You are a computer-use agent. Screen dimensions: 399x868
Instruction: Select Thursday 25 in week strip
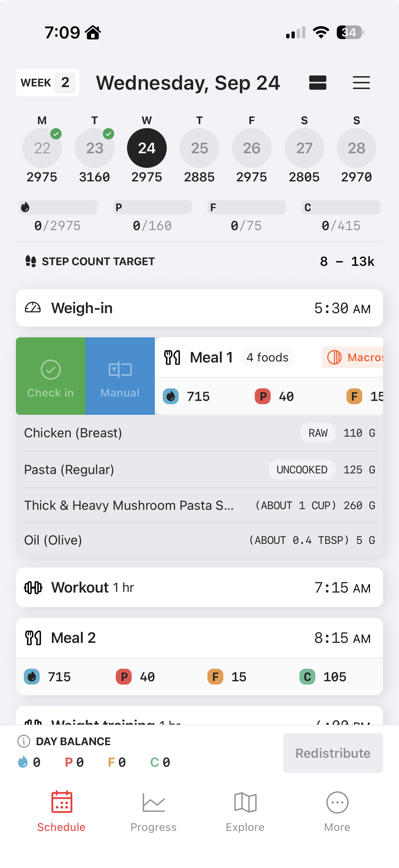click(199, 148)
